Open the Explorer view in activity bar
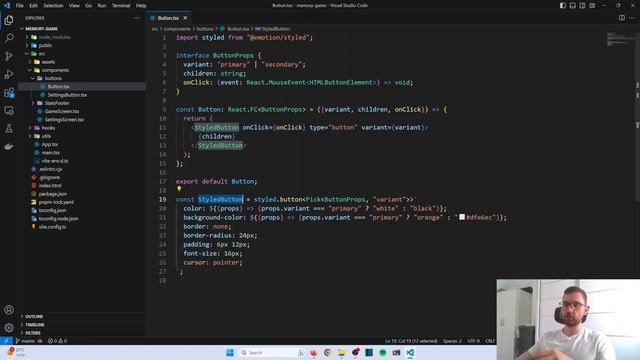Image resolution: width=640 pixels, height=360 pixels. tap(9, 20)
